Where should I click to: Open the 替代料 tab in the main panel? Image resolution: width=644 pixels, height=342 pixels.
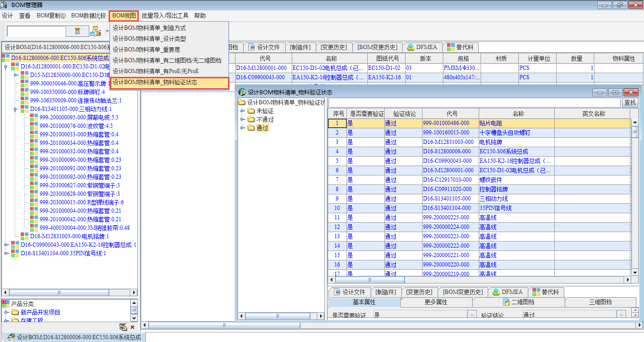pyautogui.click(x=460, y=47)
